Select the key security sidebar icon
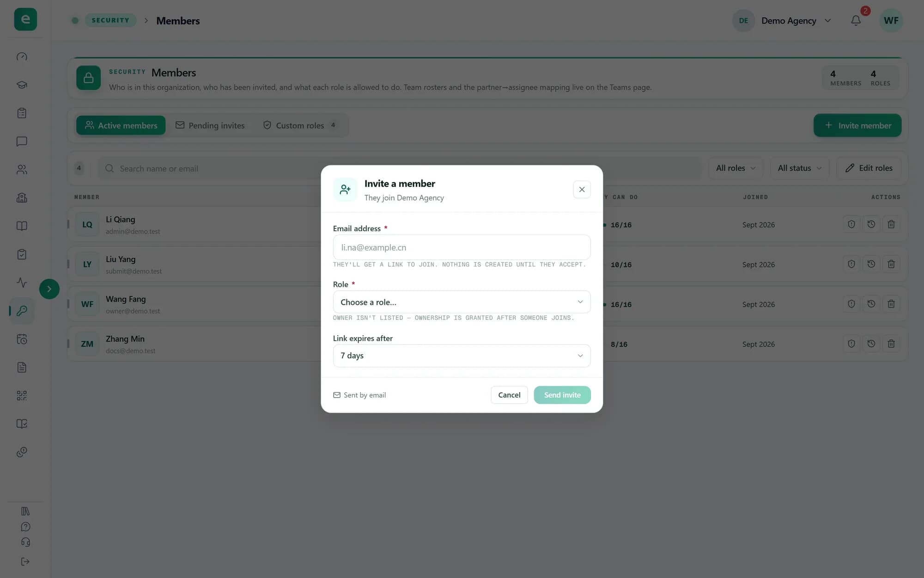This screenshot has width=924, height=578. point(22,311)
